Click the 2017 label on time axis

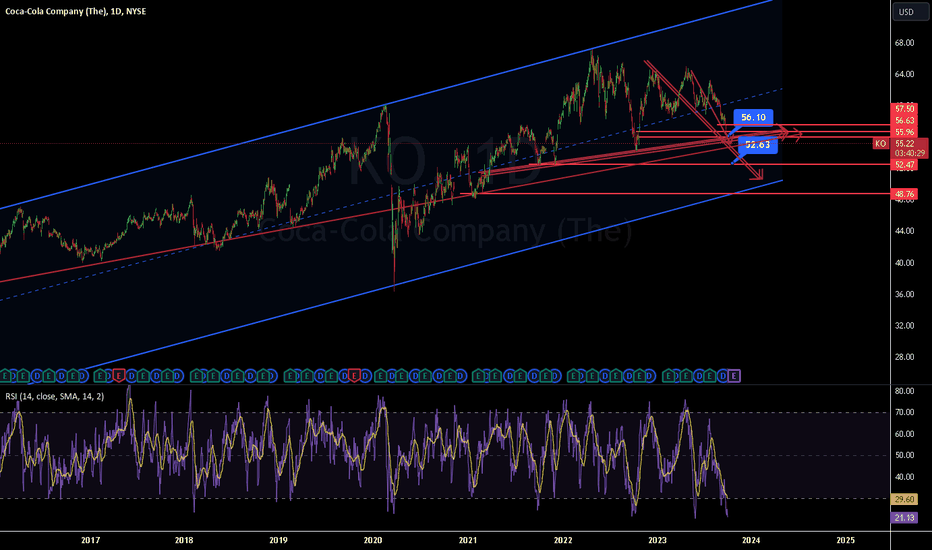90,540
